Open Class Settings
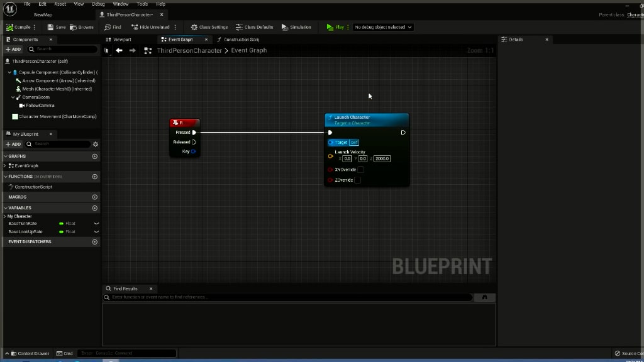 tap(209, 27)
